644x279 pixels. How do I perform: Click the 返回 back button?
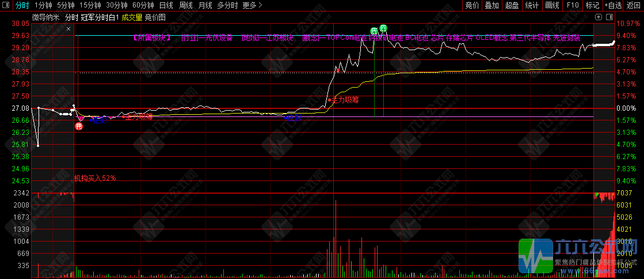633,5
